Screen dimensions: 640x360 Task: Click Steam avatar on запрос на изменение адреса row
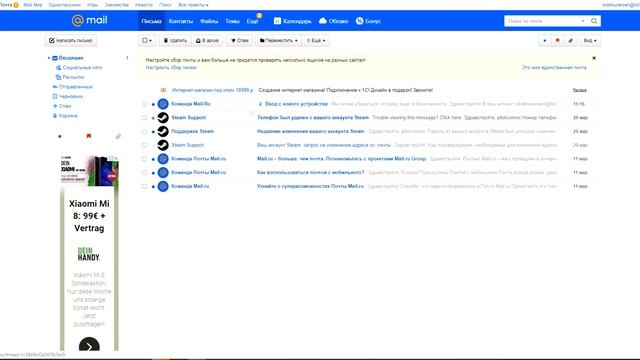(163, 145)
